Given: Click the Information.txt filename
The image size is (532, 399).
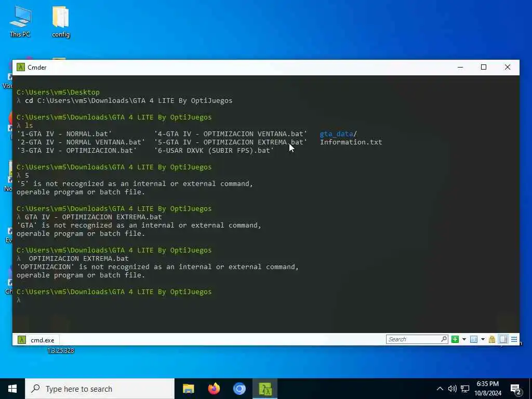Looking at the screenshot, I should tap(351, 142).
